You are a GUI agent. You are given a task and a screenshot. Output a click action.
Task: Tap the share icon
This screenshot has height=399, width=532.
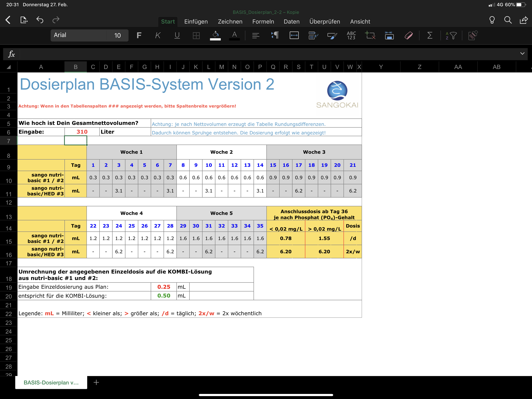524,20
